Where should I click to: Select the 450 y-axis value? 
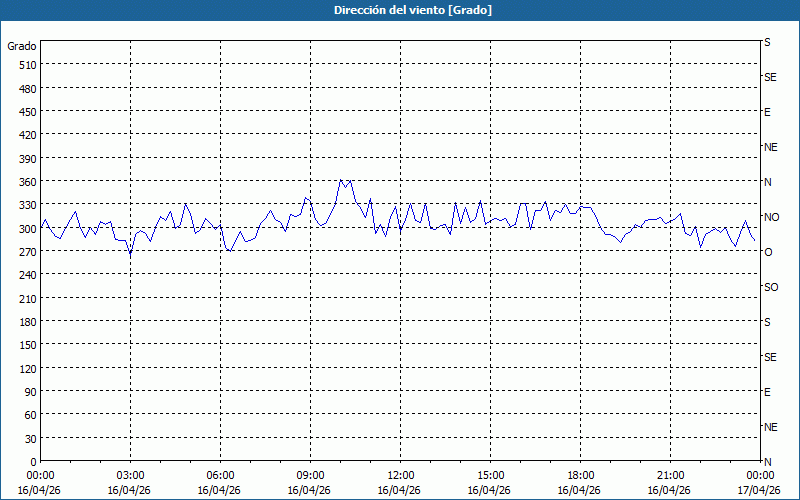click(x=28, y=112)
